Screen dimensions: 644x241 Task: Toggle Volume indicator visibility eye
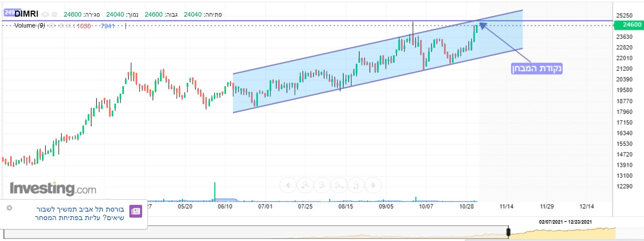coord(52,26)
